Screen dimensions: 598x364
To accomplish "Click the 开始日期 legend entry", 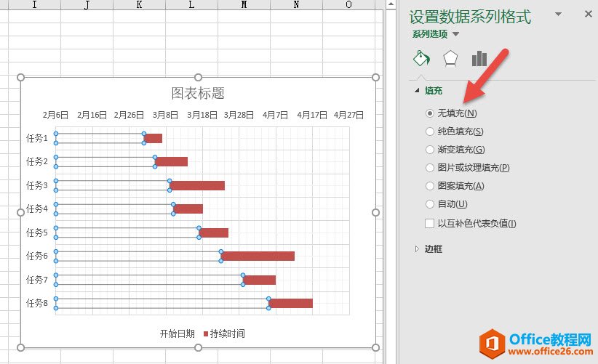I will 177,333.
